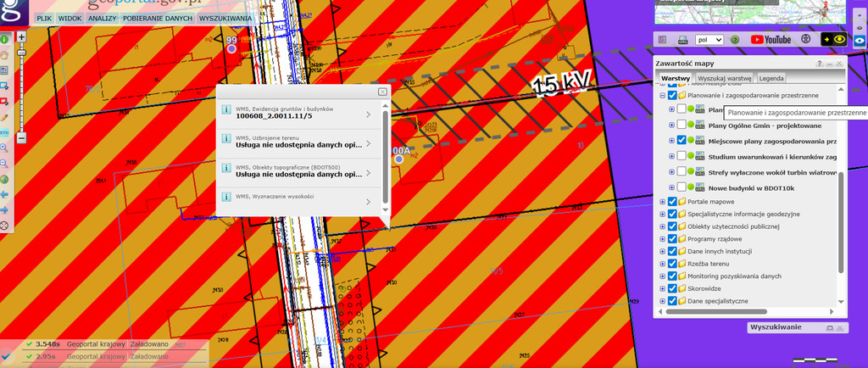Click the zoom level slider handle

point(22,51)
